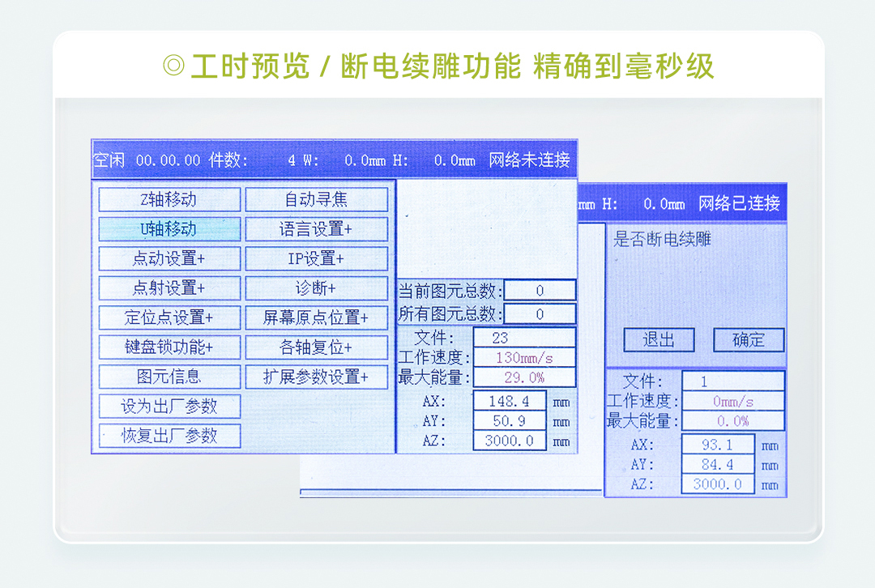
Task: Open 语言设置+ language settings
Action: 316,229
